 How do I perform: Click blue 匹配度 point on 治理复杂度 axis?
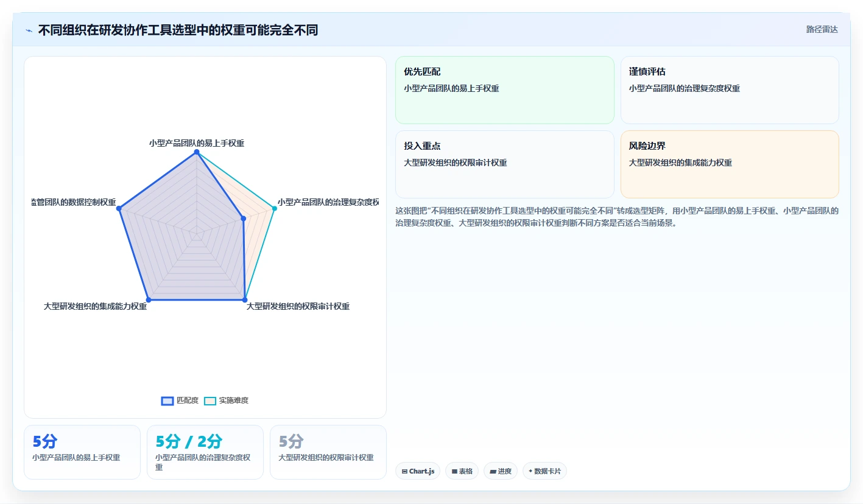point(244,218)
